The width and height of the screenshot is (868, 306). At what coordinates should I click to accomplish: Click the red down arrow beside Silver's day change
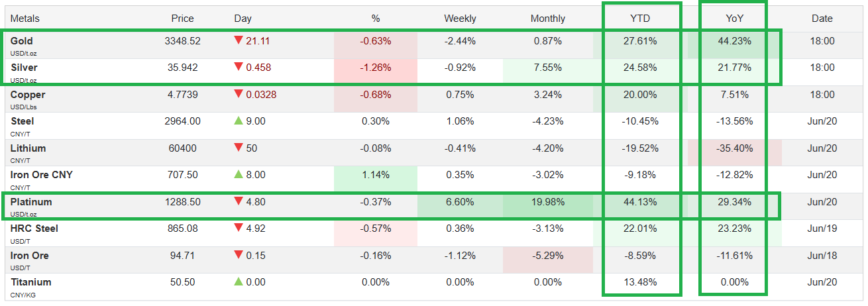pos(239,68)
